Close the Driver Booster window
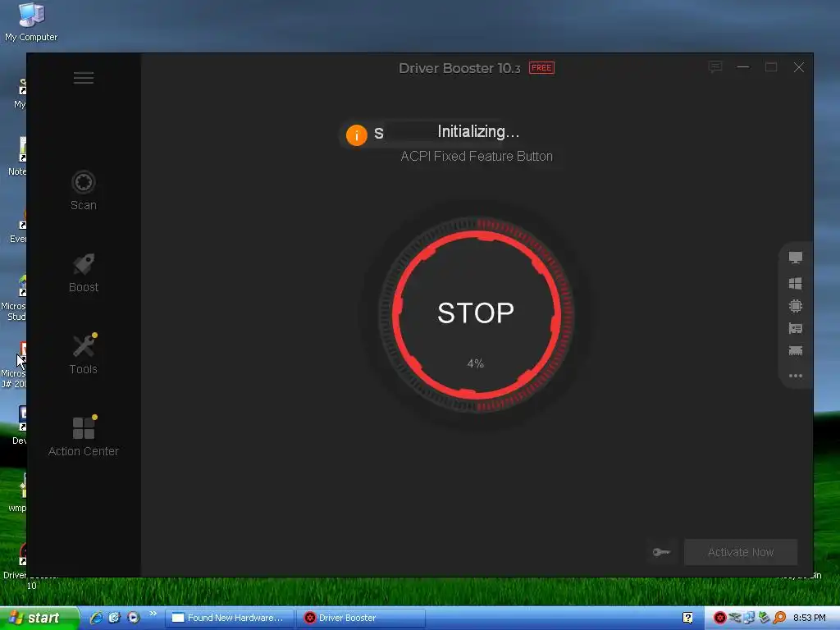 (799, 67)
